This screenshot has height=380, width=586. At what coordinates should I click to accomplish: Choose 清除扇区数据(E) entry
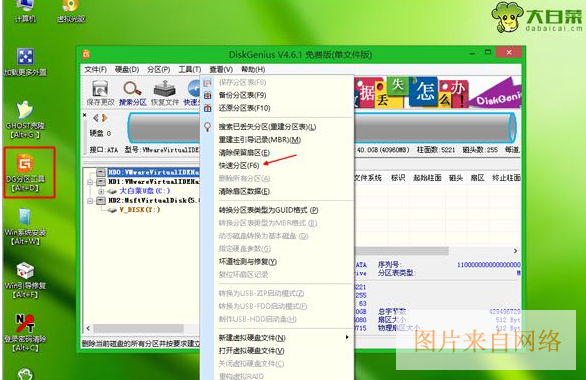coord(244,191)
